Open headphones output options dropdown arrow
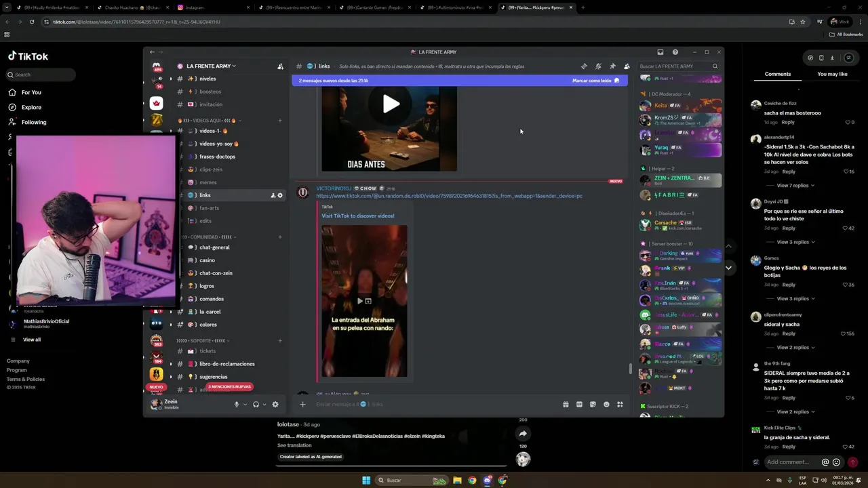 [264, 405]
